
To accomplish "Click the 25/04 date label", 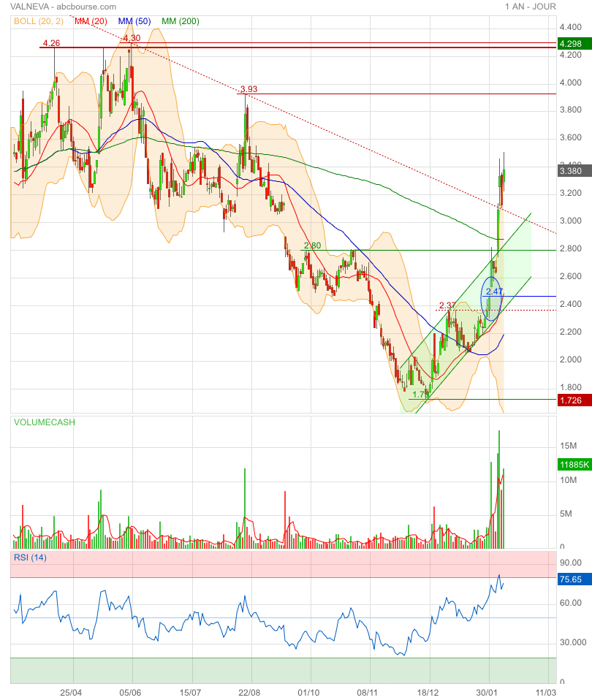I will pyautogui.click(x=71, y=693).
